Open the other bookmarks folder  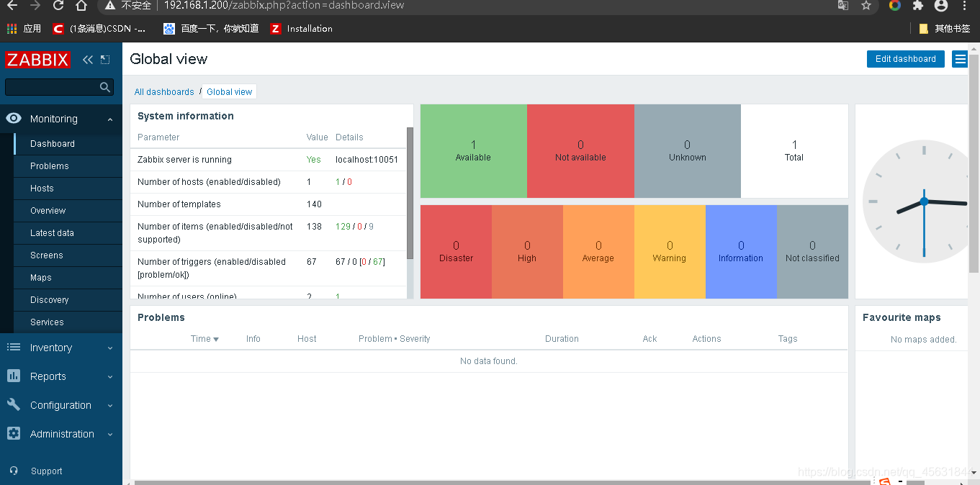tap(945, 29)
